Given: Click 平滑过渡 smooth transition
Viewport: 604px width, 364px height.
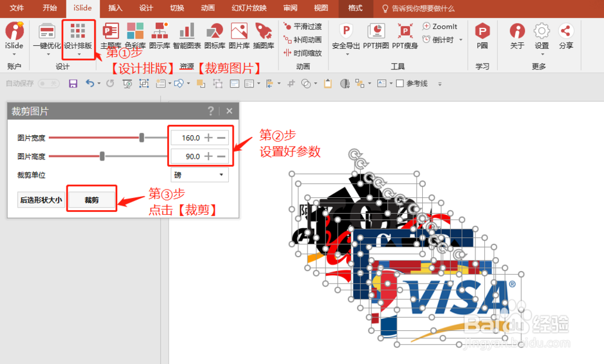Looking at the screenshot, I should 303,26.
